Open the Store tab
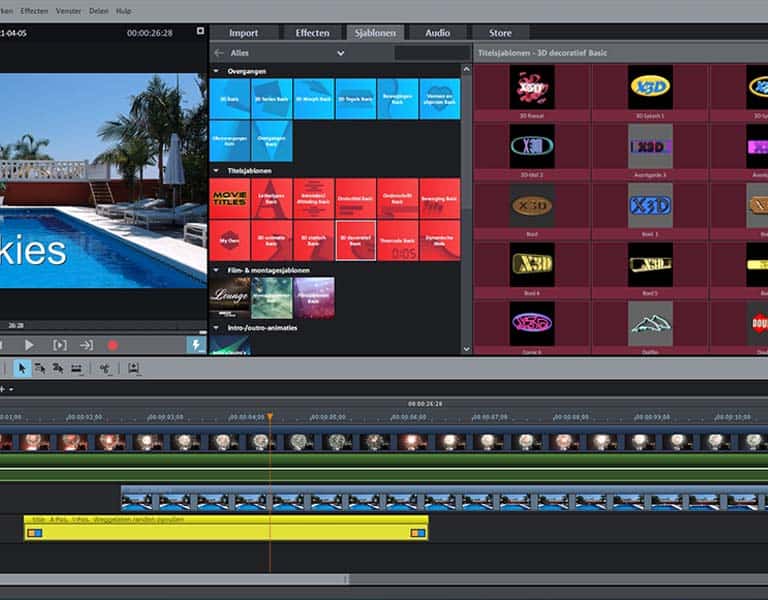Viewport: 768px width, 600px height. tap(500, 33)
